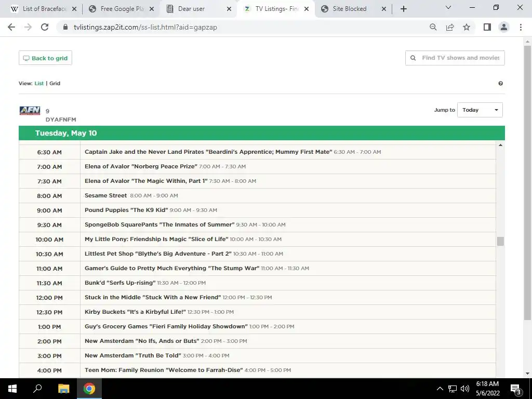Open Pound Puppies "The K9 Kid"
This screenshot has height=399, width=532.
[126, 210]
